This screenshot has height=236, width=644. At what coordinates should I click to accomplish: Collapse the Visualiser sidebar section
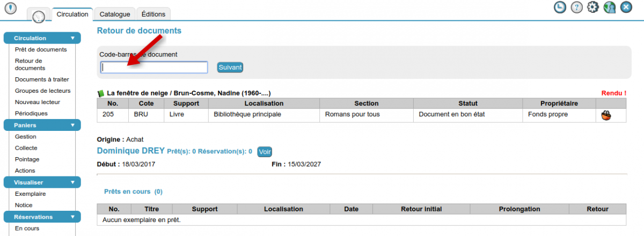pos(72,182)
